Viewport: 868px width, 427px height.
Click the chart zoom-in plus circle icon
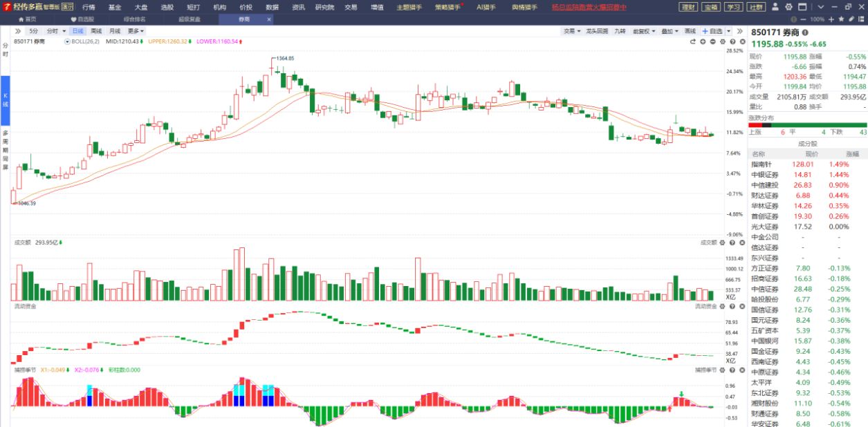[x=703, y=41]
